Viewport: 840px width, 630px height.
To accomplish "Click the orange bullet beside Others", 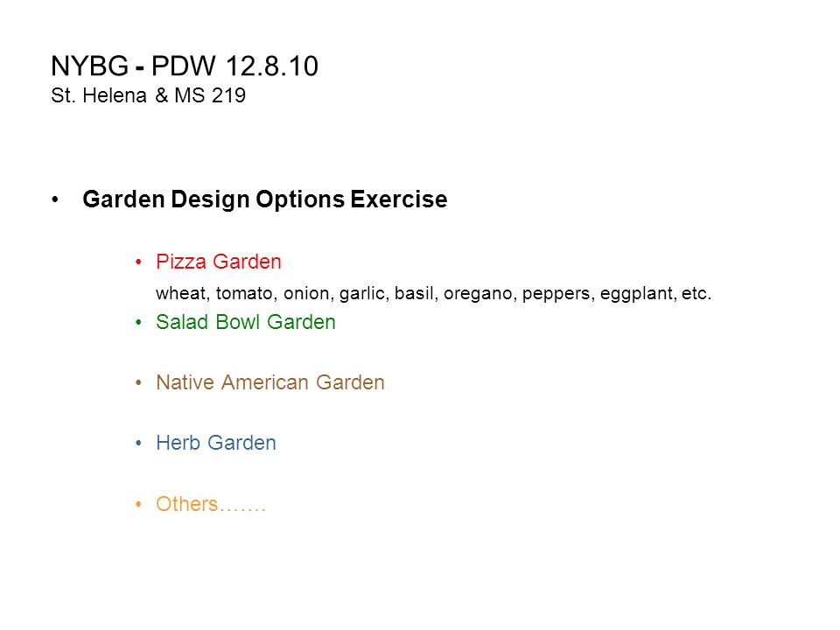I will [139, 505].
